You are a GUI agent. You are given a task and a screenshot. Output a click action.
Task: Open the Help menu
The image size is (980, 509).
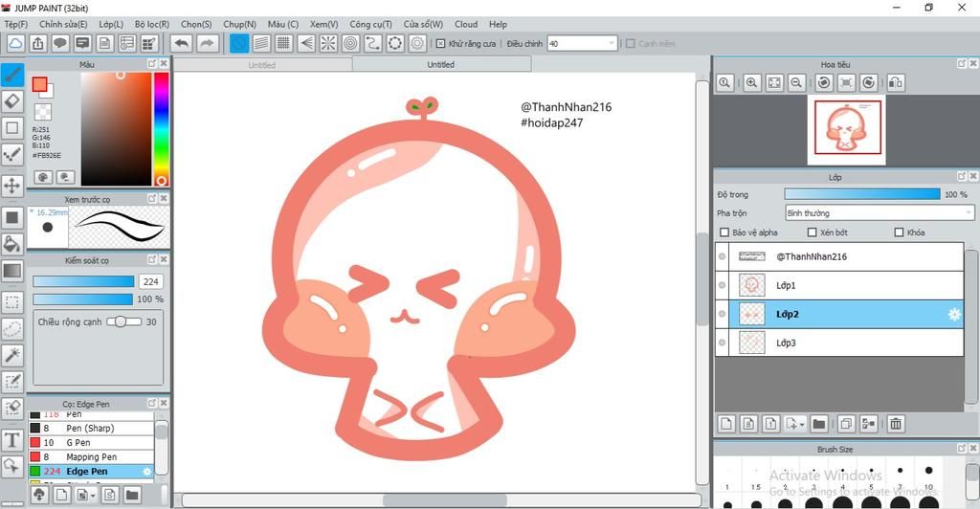(498, 24)
